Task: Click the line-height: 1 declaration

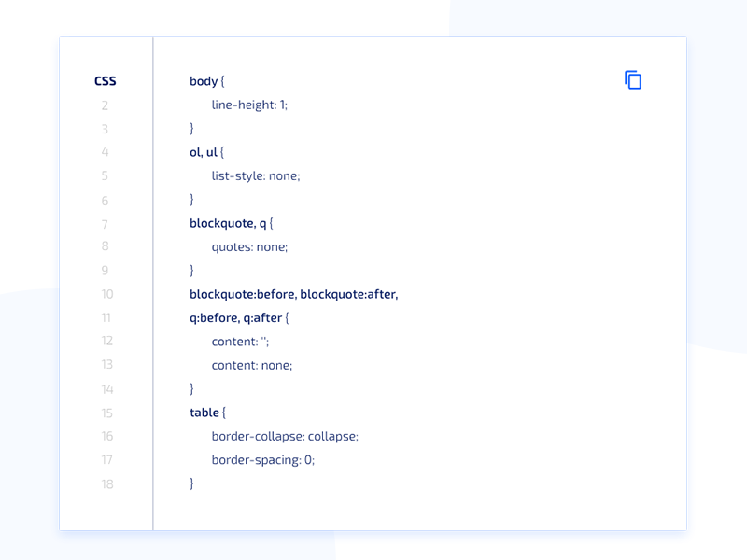Action: click(x=248, y=105)
